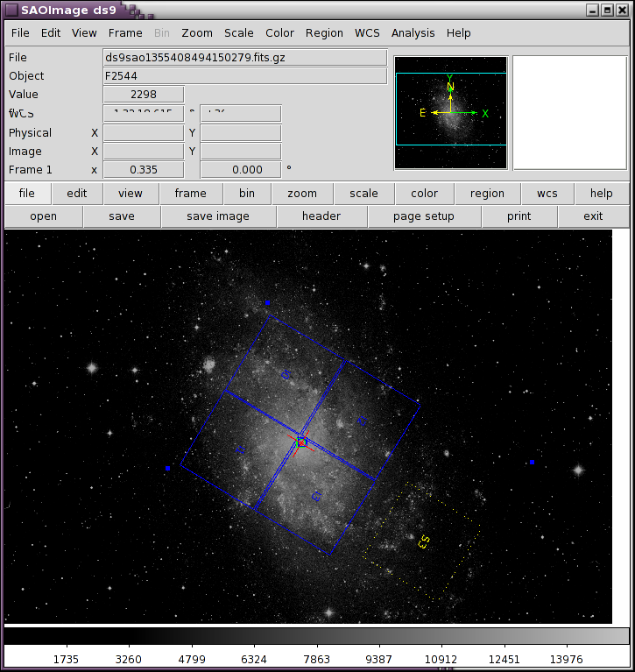Select the 'edit' buttonbar tab

click(77, 194)
